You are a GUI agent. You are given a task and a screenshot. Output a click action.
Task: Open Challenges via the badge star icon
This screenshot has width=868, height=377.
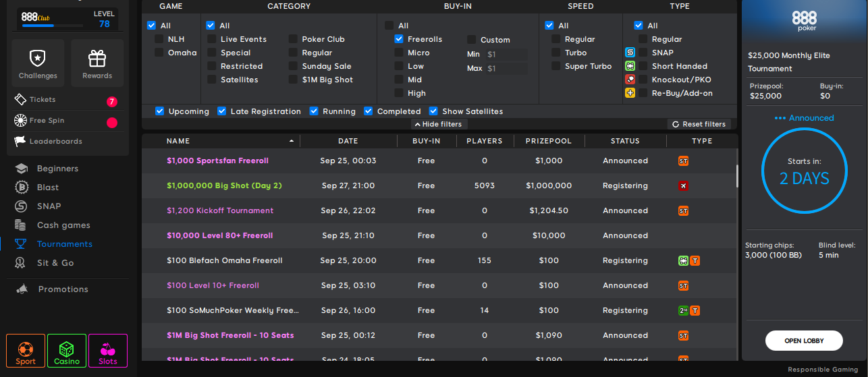[38, 59]
